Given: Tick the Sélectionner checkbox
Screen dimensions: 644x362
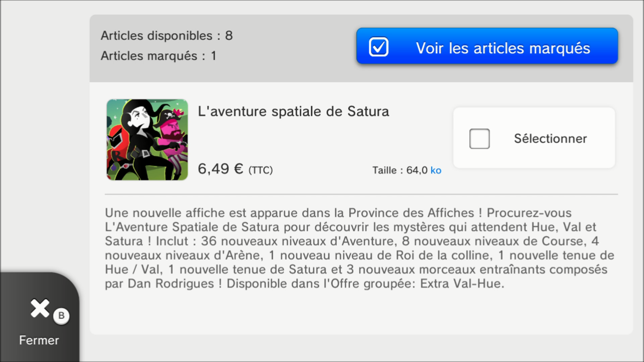Looking at the screenshot, I should (x=479, y=139).
